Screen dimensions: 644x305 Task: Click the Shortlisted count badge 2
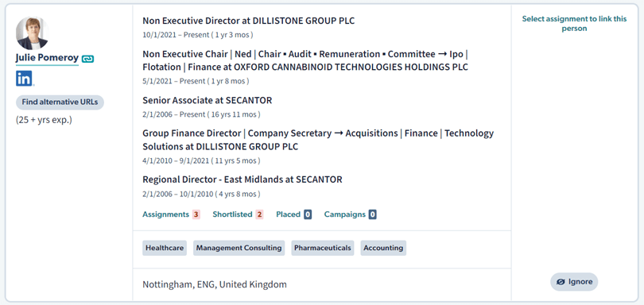(259, 214)
